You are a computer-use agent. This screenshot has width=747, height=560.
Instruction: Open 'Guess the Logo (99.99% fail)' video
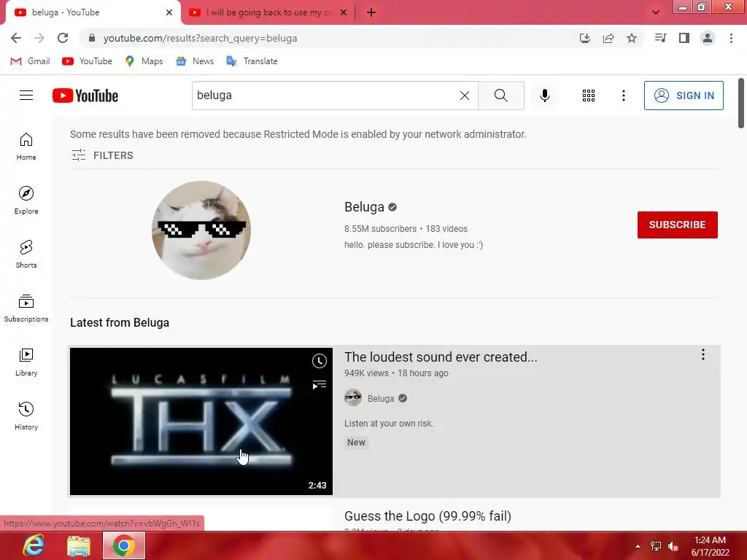point(427,516)
